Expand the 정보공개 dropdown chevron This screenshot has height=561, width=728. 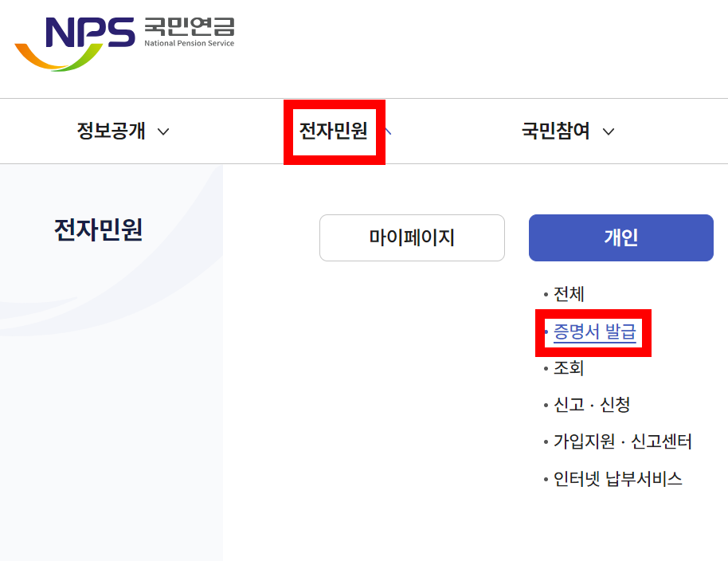[162, 132]
